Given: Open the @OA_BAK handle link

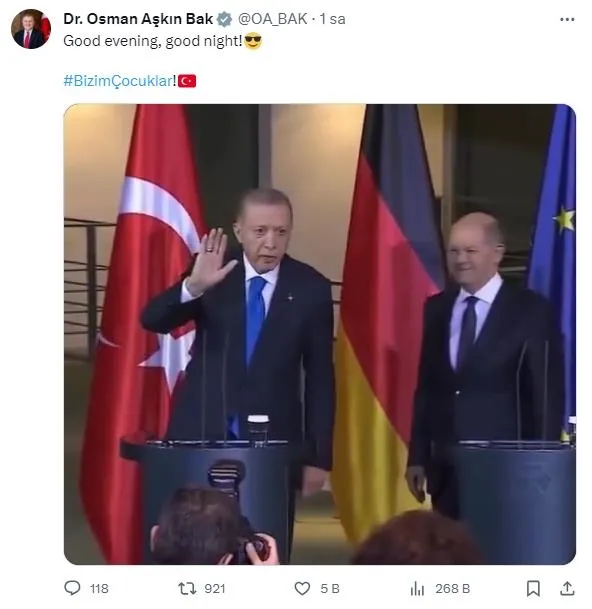Looking at the screenshot, I should 272,19.
